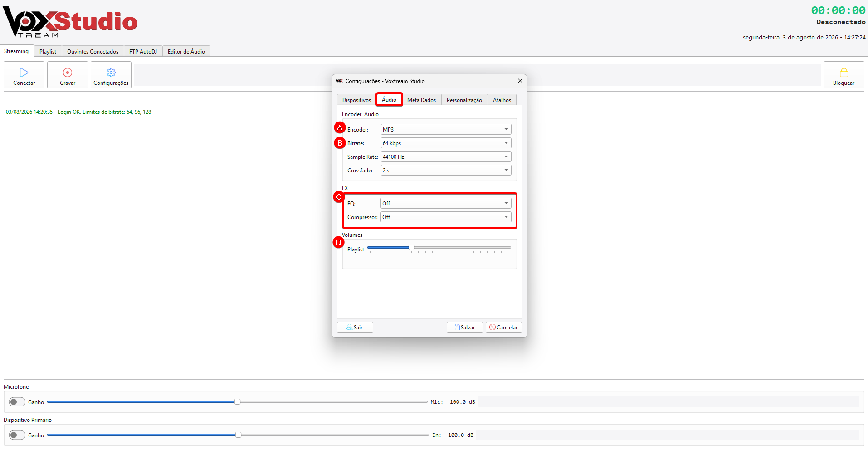This screenshot has width=868, height=450.
Task: Click the Mic: -100.0 dB readout
Action: pyautogui.click(x=453, y=402)
